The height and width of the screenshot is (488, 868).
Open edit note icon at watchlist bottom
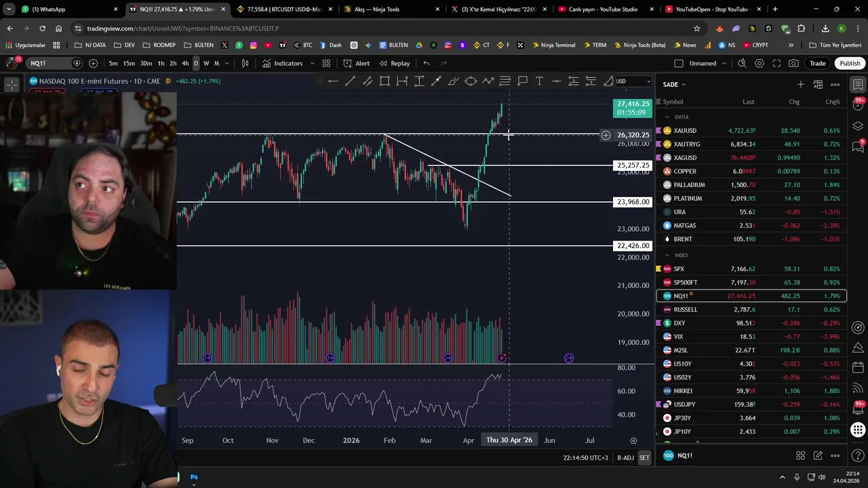point(818,455)
